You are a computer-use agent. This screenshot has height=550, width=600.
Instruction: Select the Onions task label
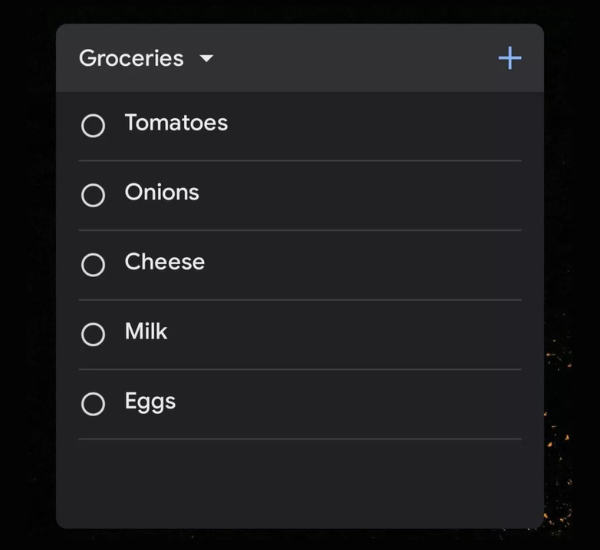(162, 192)
